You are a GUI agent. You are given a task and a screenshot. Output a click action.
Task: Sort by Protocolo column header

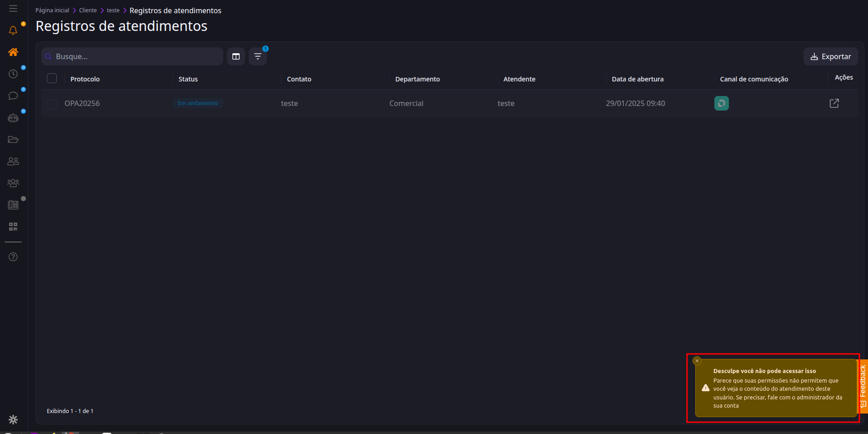coord(85,79)
